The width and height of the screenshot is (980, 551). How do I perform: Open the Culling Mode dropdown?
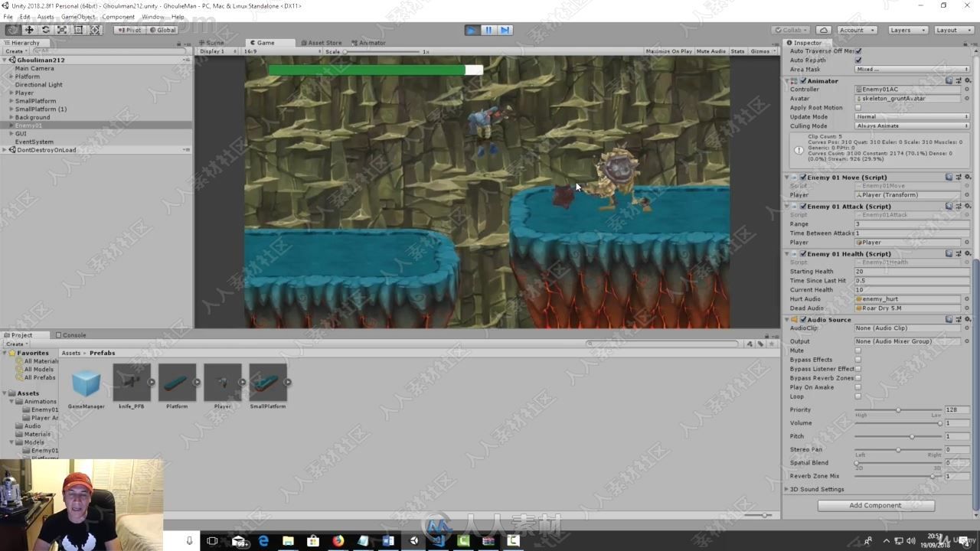pyautogui.click(x=912, y=126)
